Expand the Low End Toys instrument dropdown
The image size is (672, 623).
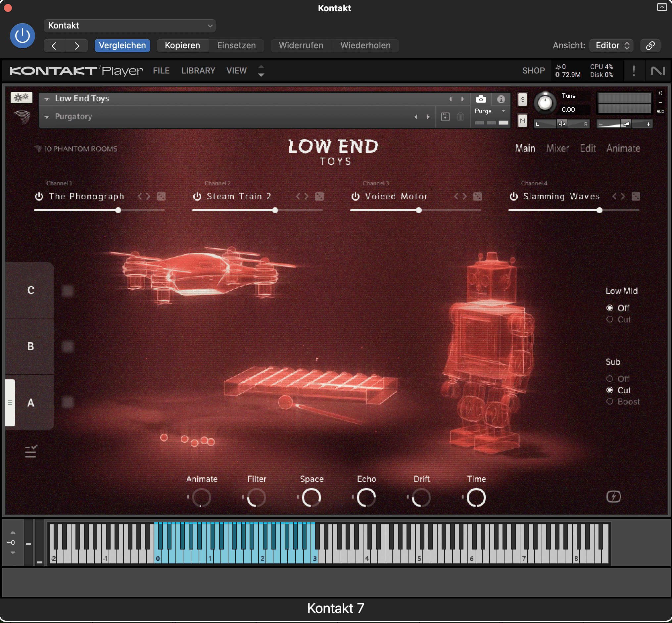click(x=47, y=99)
